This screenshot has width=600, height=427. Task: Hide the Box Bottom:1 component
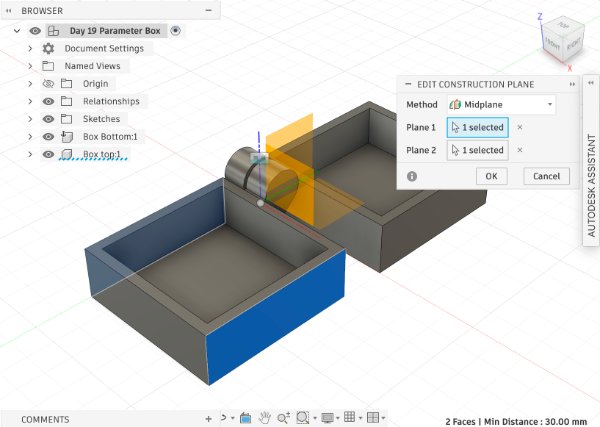48,137
